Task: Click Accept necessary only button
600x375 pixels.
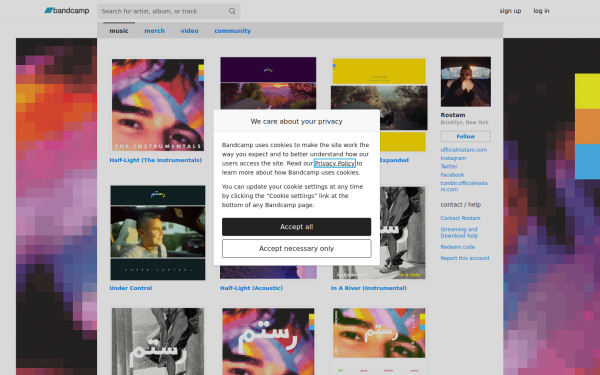Action: (297, 249)
